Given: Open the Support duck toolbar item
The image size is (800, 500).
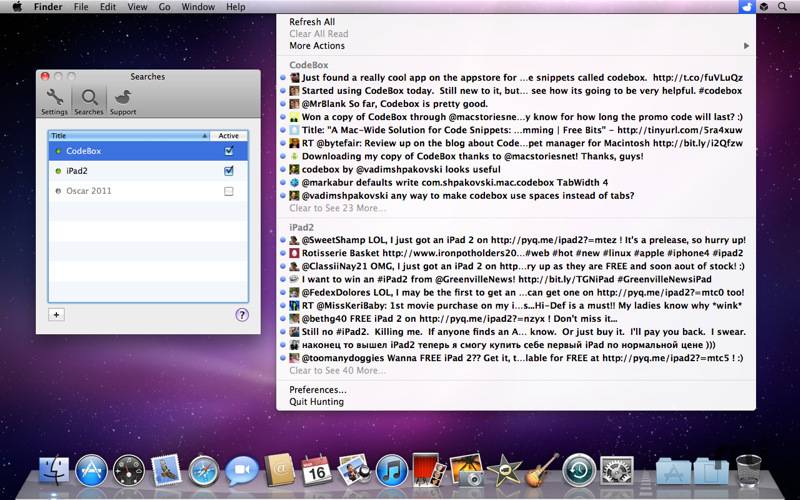Looking at the screenshot, I should (x=123, y=102).
